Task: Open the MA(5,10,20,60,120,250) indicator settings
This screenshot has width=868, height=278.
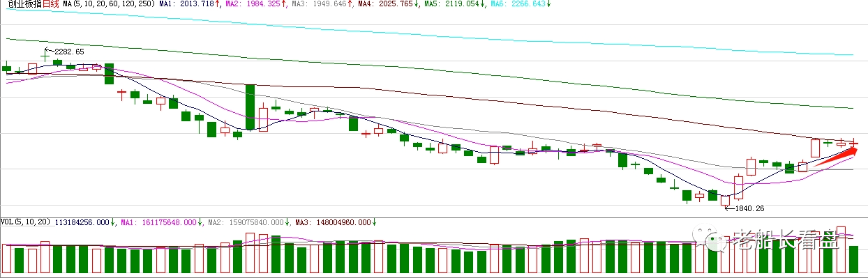Action: click(x=108, y=4)
